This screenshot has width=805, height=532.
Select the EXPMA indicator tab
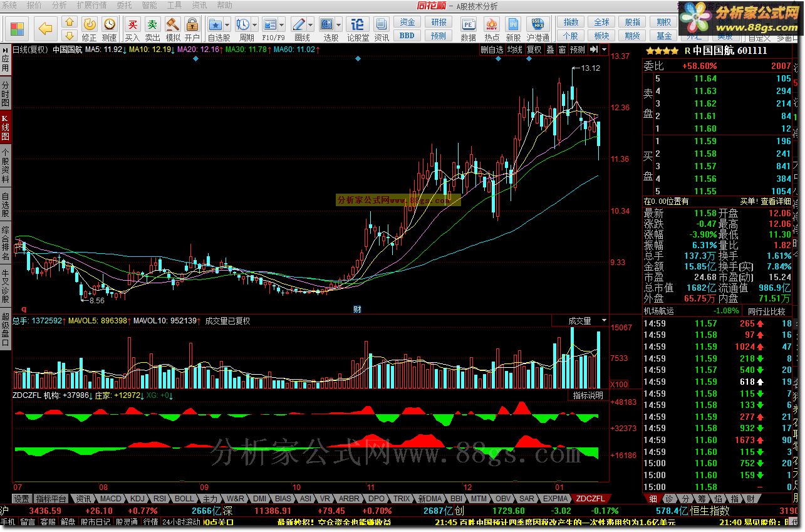(556, 499)
